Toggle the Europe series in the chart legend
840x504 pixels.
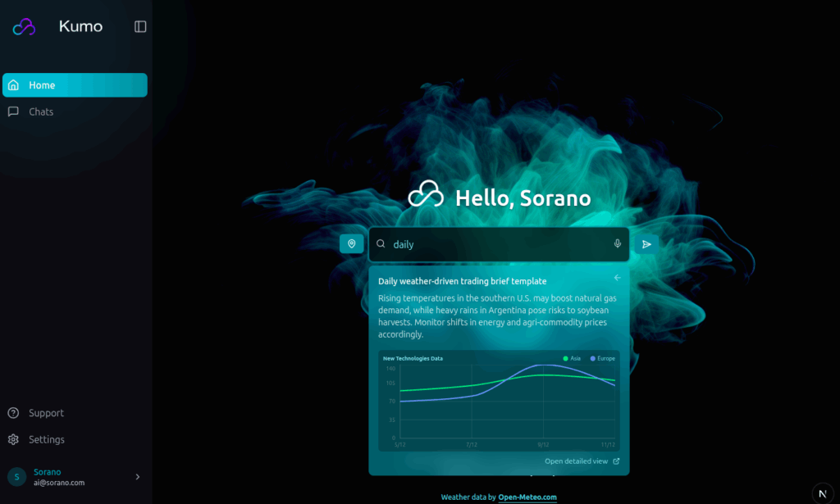click(592, 358)
